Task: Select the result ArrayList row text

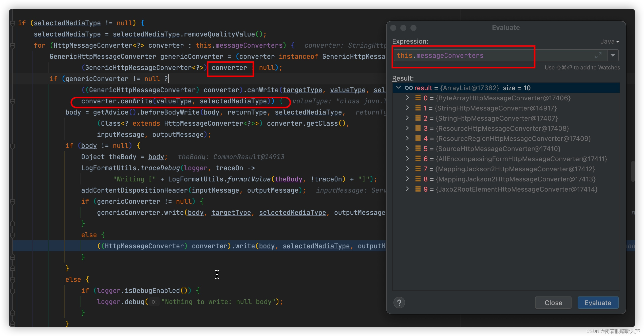Action: point(472,88)
